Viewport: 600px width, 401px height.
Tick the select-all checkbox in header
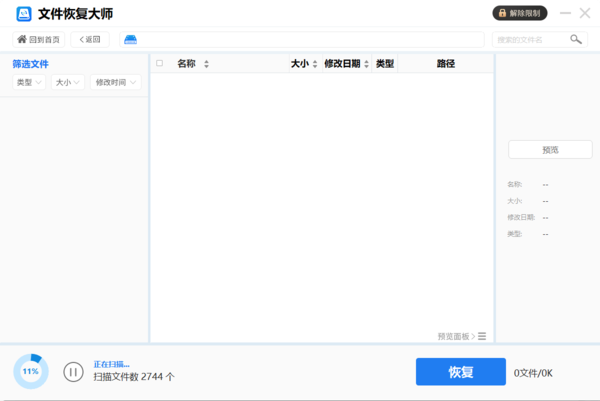(x=159, y=63)
